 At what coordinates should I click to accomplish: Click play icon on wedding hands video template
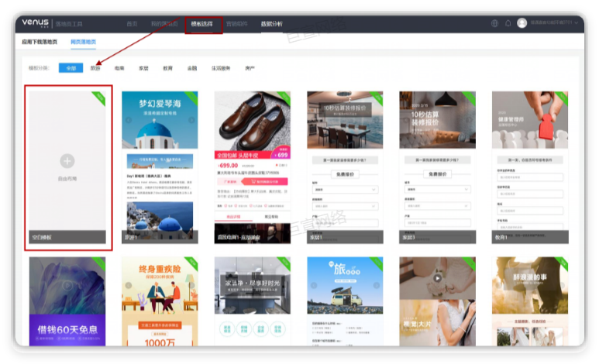[x=437, y=278]
